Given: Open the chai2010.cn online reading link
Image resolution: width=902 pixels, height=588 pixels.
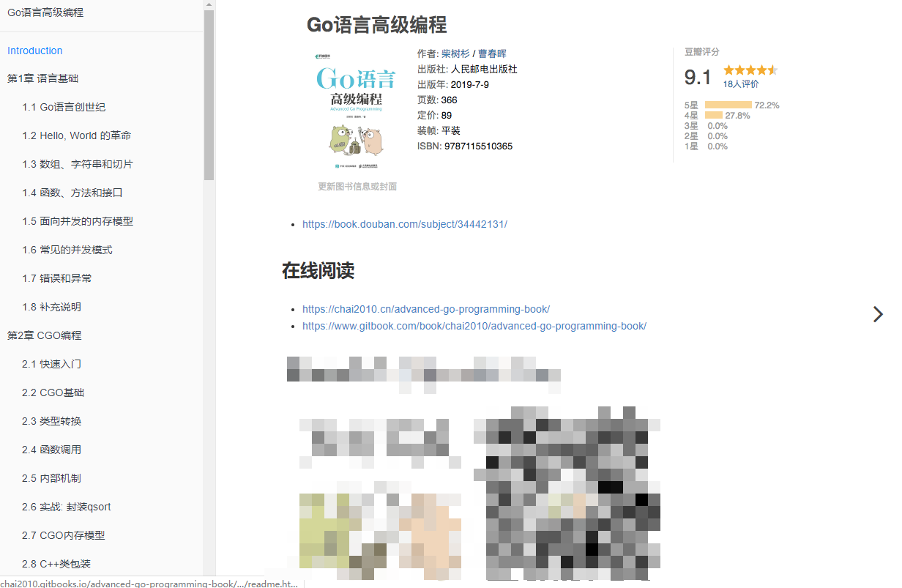Looking at the screenshot, I should [x=426, y=309].
